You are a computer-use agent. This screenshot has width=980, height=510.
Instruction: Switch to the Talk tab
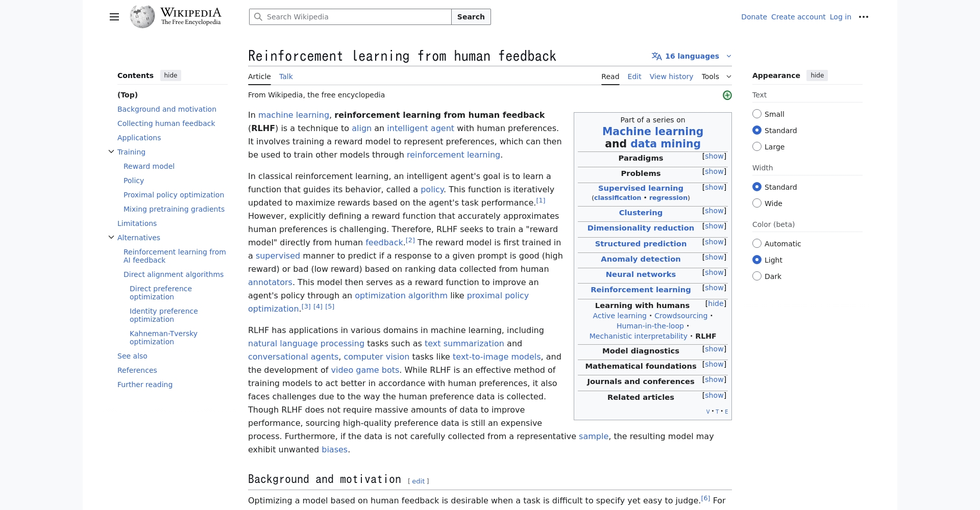click(x=286, y=76)
